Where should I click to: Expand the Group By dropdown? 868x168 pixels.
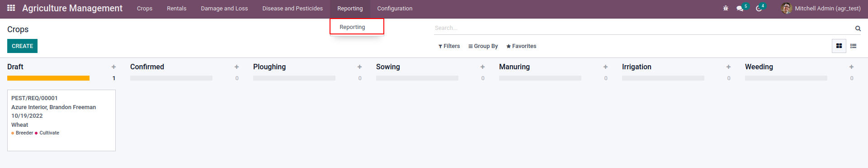[483, 46]
